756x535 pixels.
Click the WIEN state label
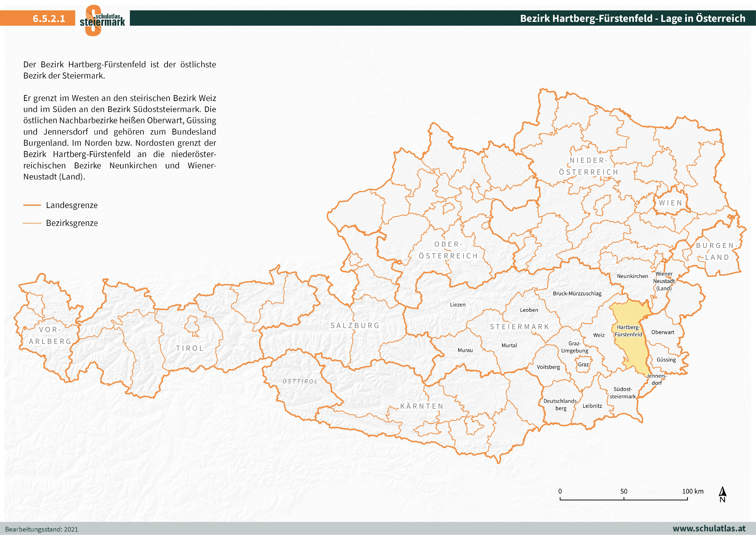click(670, 203)
